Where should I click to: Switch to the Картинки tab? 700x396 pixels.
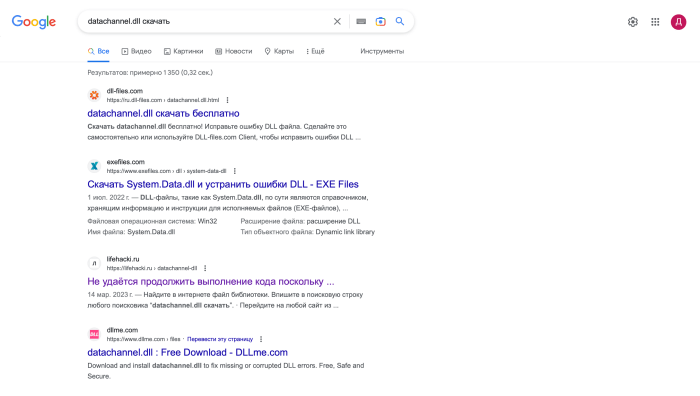[x=183, y=51]
